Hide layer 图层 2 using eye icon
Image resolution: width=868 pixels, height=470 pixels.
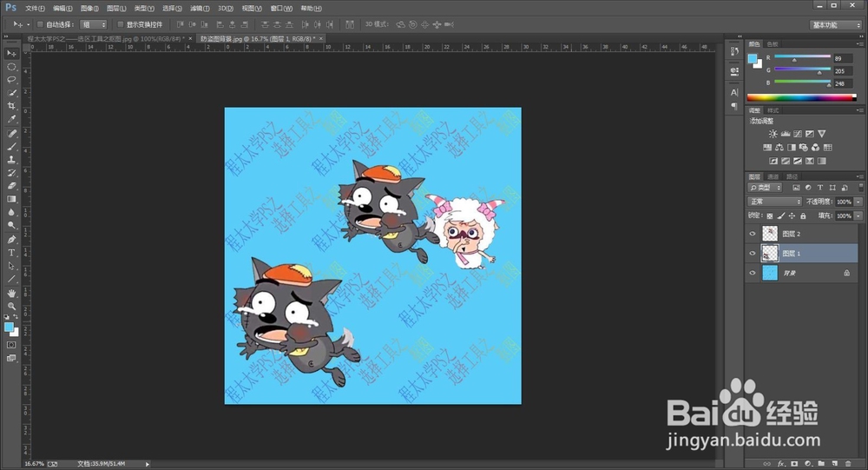tap(753, 233)
